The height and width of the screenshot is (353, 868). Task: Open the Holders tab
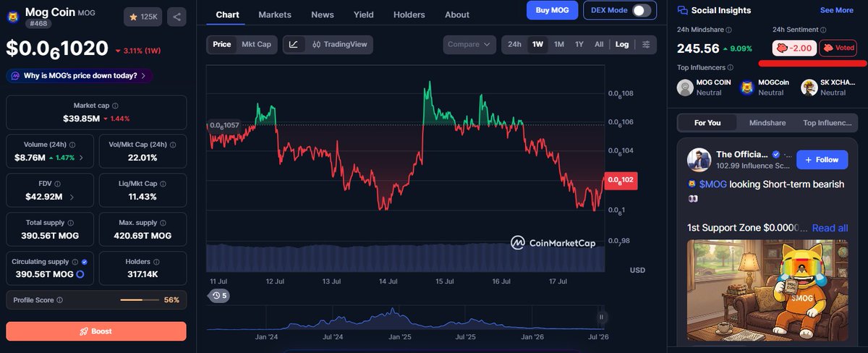coord(409,14)
